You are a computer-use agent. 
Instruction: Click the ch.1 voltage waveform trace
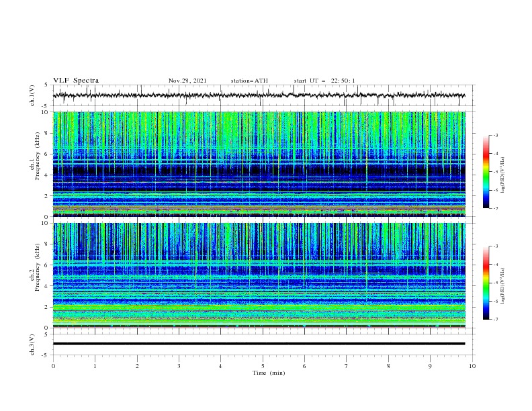coord(259,95)
